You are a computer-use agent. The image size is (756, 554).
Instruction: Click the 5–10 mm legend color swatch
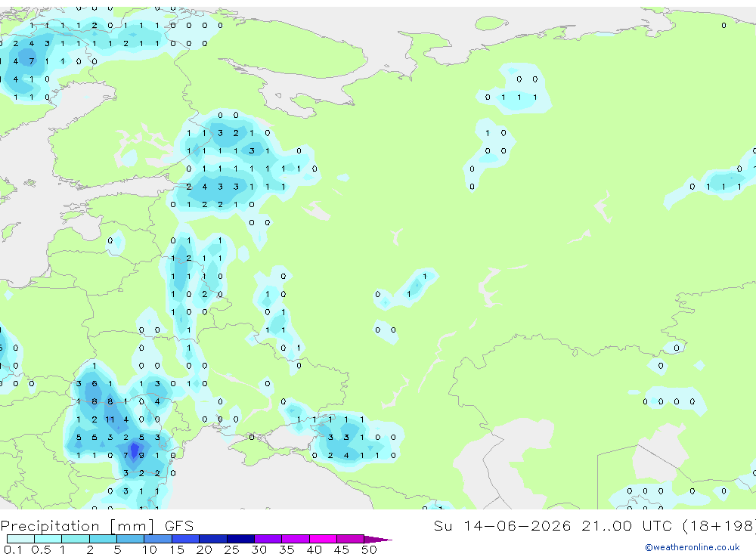click(131, 539)
